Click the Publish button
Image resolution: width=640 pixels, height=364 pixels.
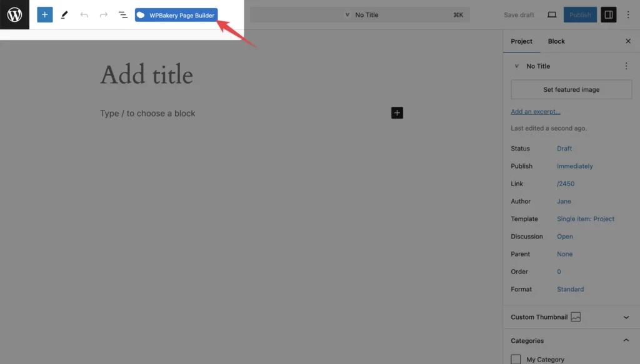[580, 15]
